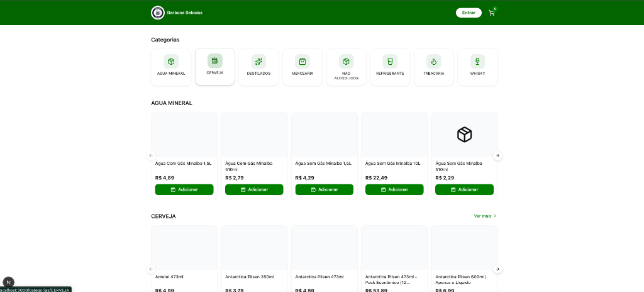Click the Antarctica Pilsen 600ml Apenas o Líquido title
The width and height of the screenshot is (644, 292).
coord(460,279)
